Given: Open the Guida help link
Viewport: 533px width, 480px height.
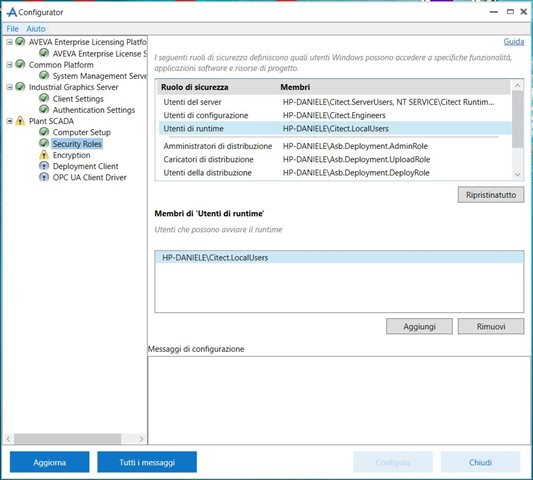Looking at the screenshot, I should tap(514, 42).
